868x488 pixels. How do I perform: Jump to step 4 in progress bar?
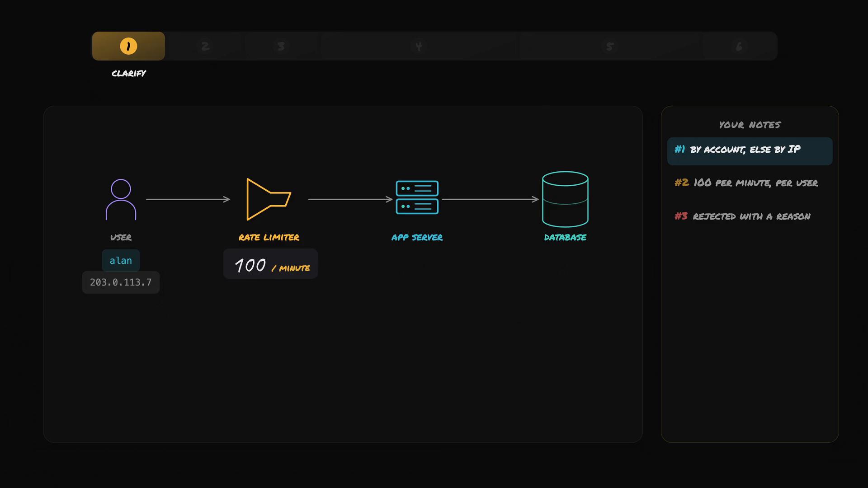coord(419,46)
